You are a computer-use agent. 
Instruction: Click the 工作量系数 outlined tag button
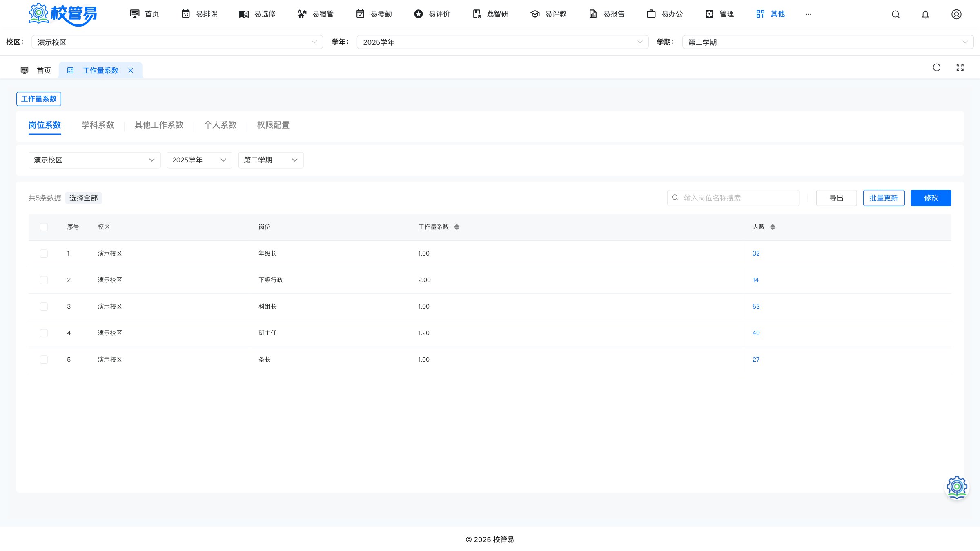pyautogui.click(x=39, y=99)
